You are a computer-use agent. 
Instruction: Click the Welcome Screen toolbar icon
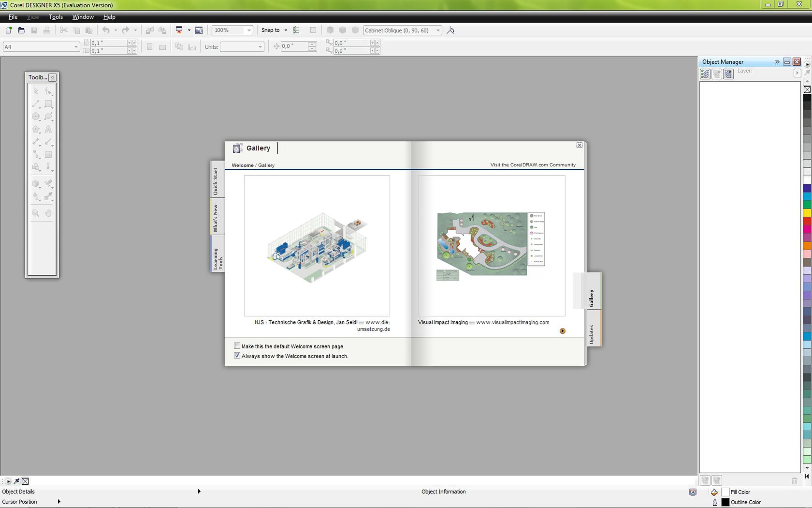199,30
